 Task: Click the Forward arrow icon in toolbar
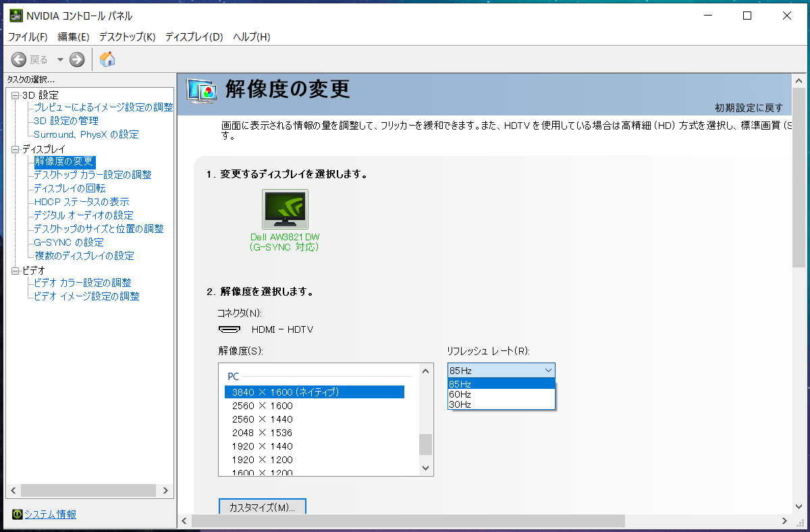coord(77,59)
